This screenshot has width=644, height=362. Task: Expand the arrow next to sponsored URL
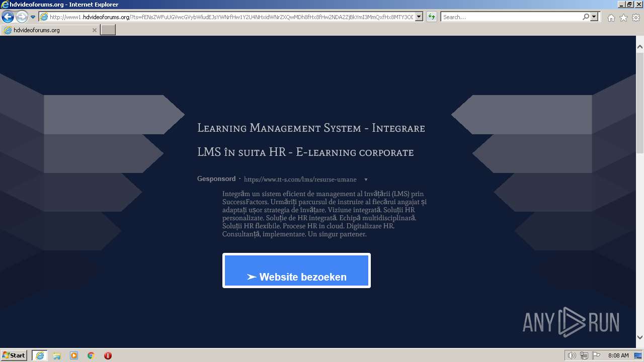coord(366,179)
